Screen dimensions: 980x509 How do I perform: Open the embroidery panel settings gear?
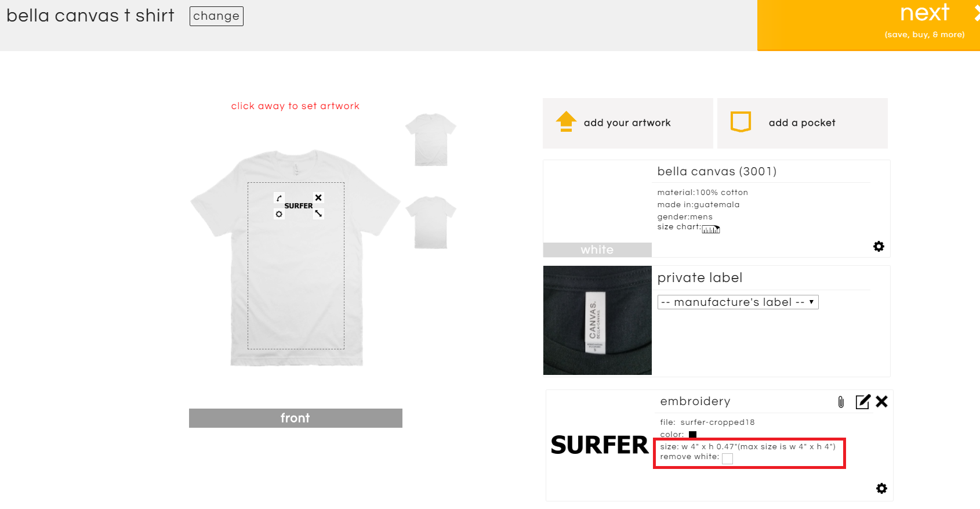[881, 488]
